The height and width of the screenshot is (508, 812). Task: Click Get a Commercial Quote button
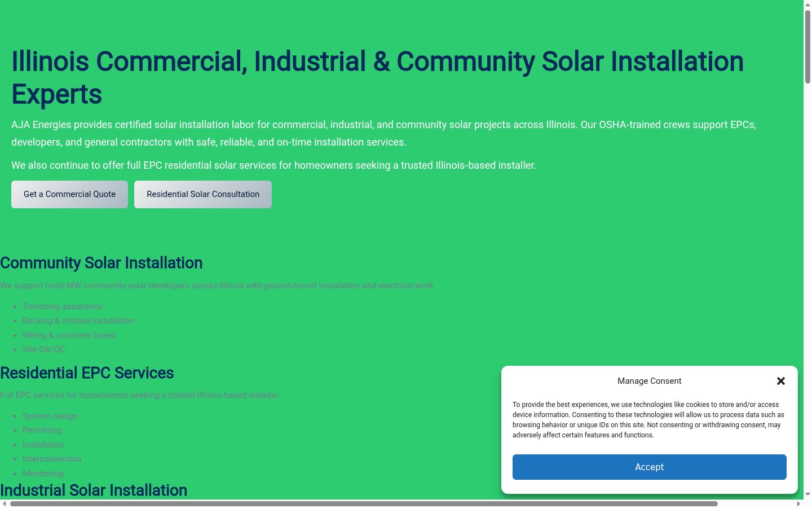pyautogui.click(x=69, y=194)
